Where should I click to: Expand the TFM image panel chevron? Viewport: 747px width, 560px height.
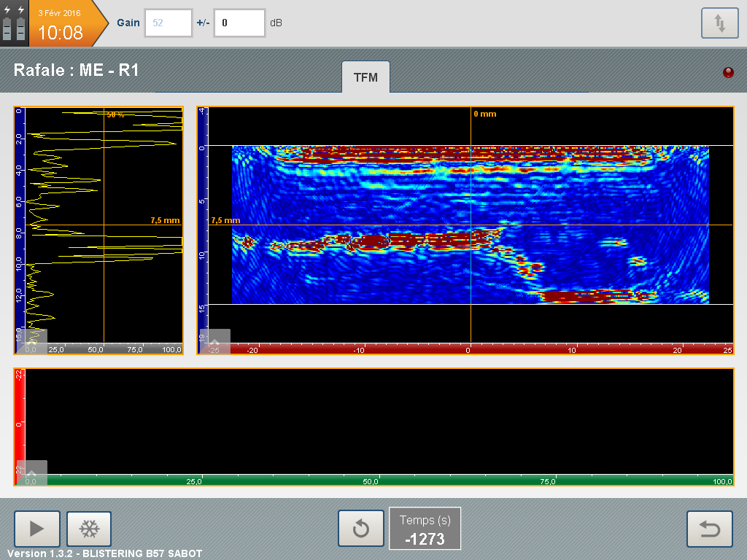[214, 340]
